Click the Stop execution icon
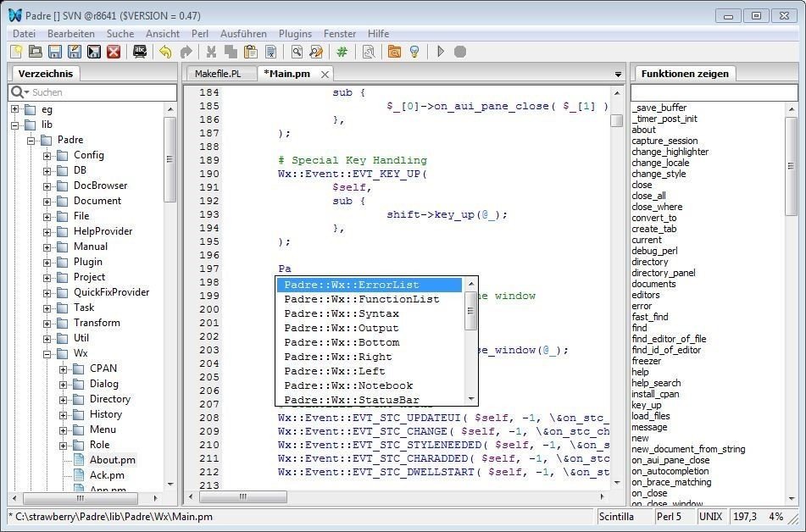 pos(460,52)
